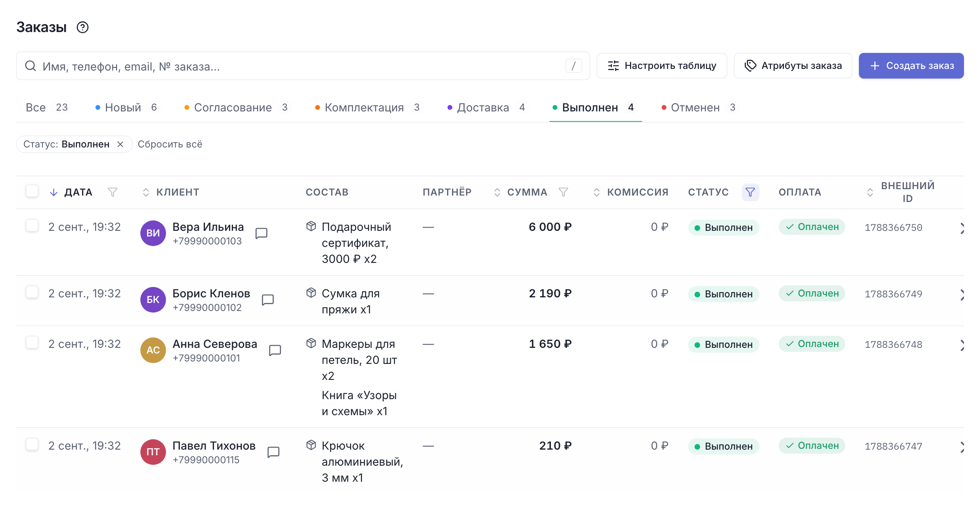Switch to the Комплектация tab
Viewport: 980px width, 529px height.
pos(368,107)
